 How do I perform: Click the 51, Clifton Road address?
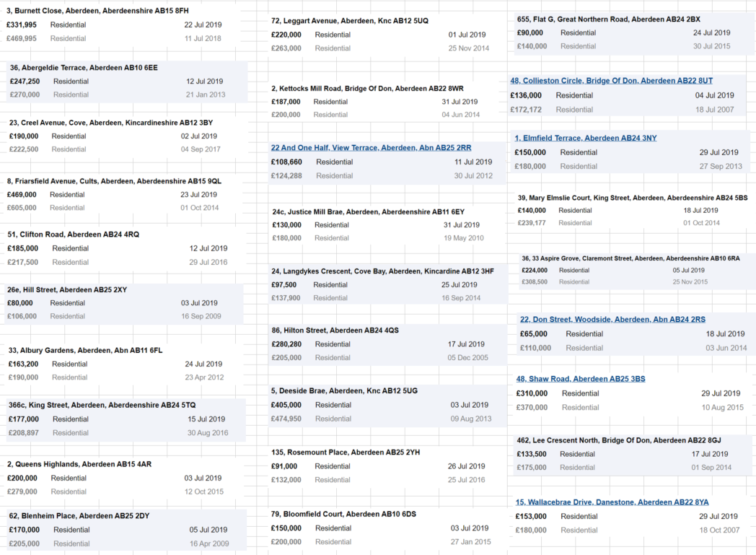[74, 235]
